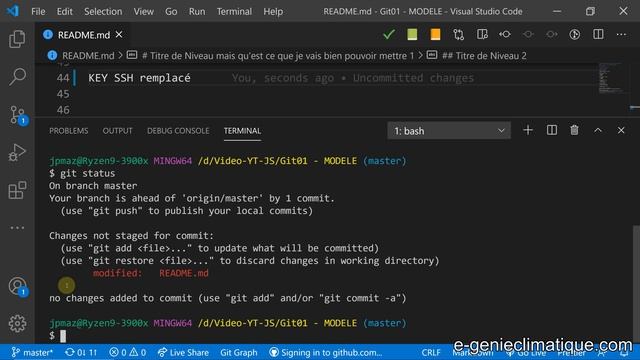The width and height of the screenshot is (640, 360).
Task: Click breadcrumb '# Titre de Niveau mais qu'est ce'
Action: (x=278, y=56)
